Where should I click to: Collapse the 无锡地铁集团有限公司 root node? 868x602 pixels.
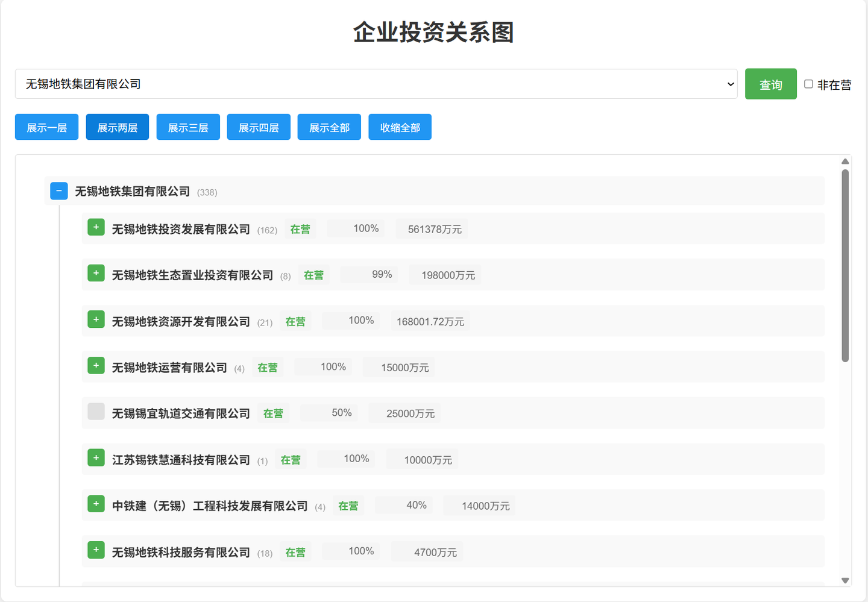[58, 191]
